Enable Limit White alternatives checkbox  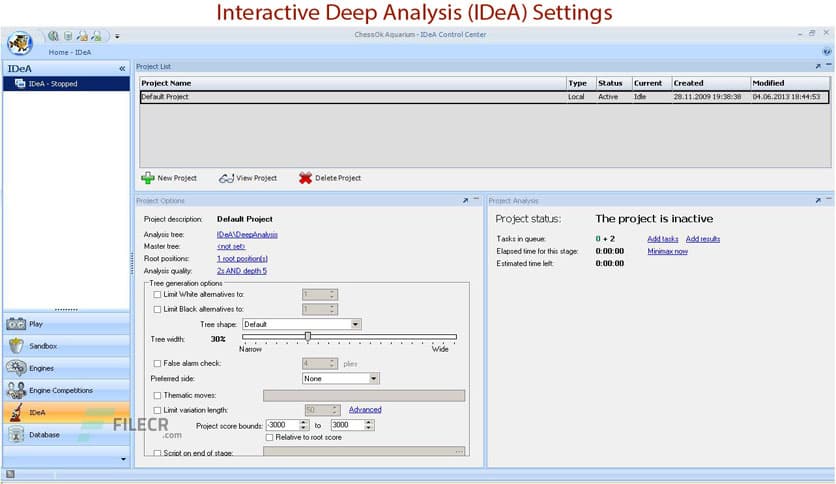coord(157,295)
